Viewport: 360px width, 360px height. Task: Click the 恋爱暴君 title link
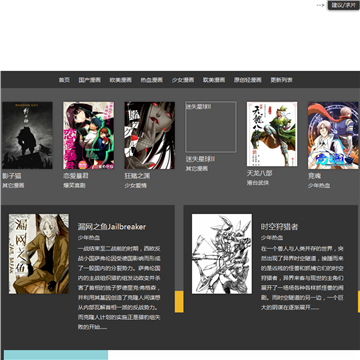tap(76, 176)
